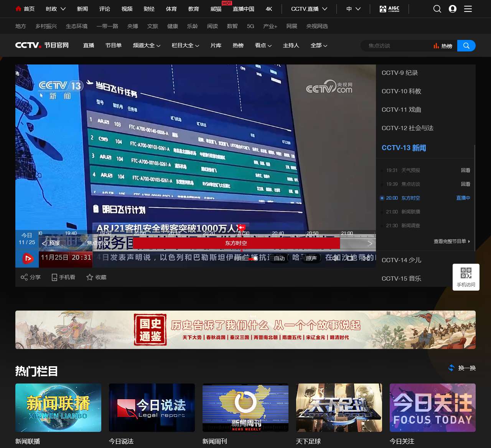Click 回看 for 19:39 焦点访谈
The image size is (491, 448).
click(x=465, y=184)
